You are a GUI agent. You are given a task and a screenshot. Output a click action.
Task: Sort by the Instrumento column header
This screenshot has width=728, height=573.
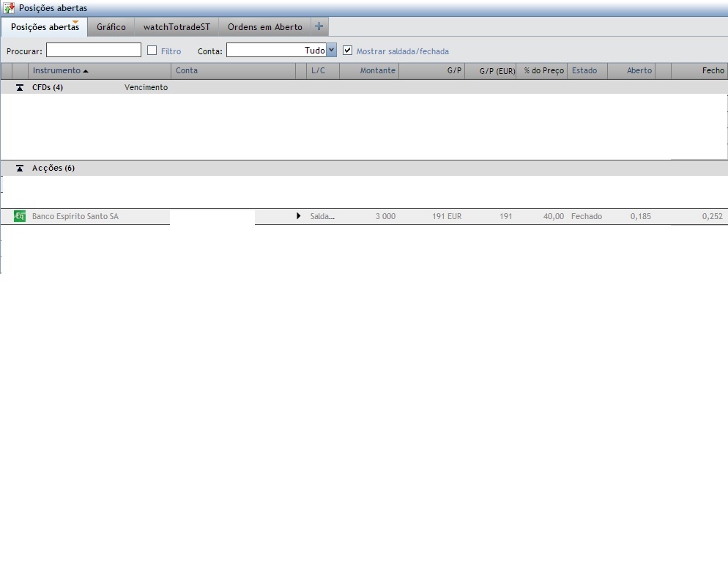[100, 70]
